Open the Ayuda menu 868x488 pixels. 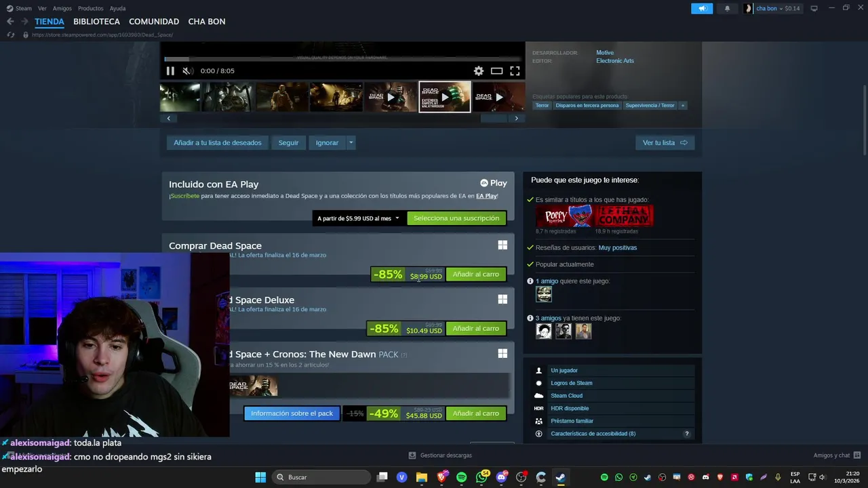tap(117, 8)
